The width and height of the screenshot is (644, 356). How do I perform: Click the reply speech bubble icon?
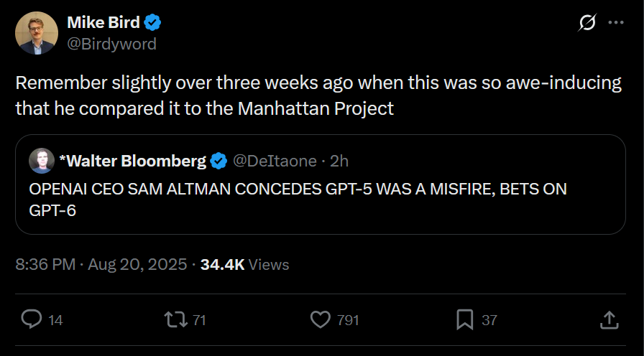[32, 319]
